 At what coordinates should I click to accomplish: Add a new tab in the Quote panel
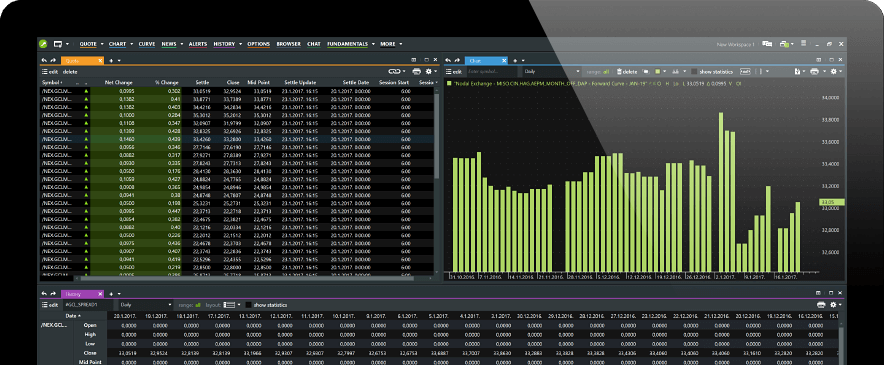111,60
